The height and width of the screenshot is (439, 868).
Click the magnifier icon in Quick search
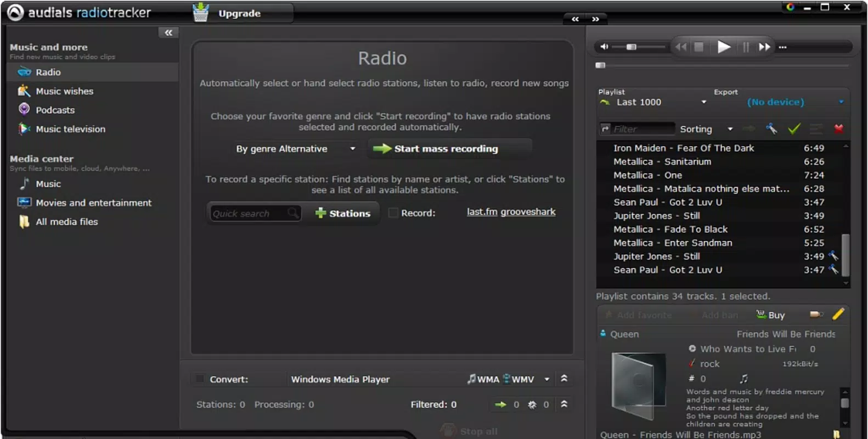click(x=294, y=212)
